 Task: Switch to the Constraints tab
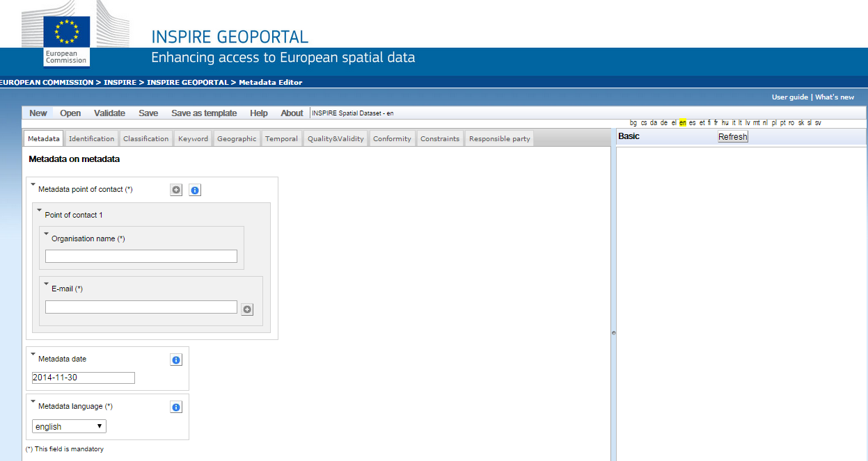(x=440, y=138)
